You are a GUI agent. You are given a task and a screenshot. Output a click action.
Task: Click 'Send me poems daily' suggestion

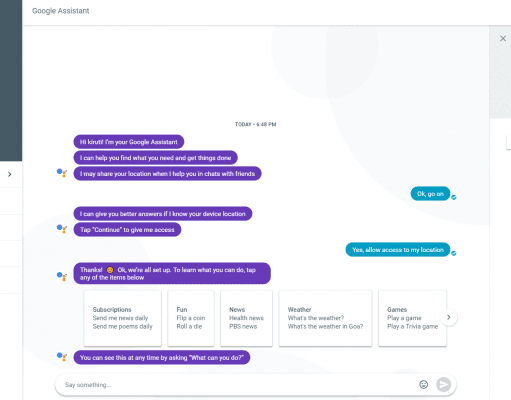point(122,326)
